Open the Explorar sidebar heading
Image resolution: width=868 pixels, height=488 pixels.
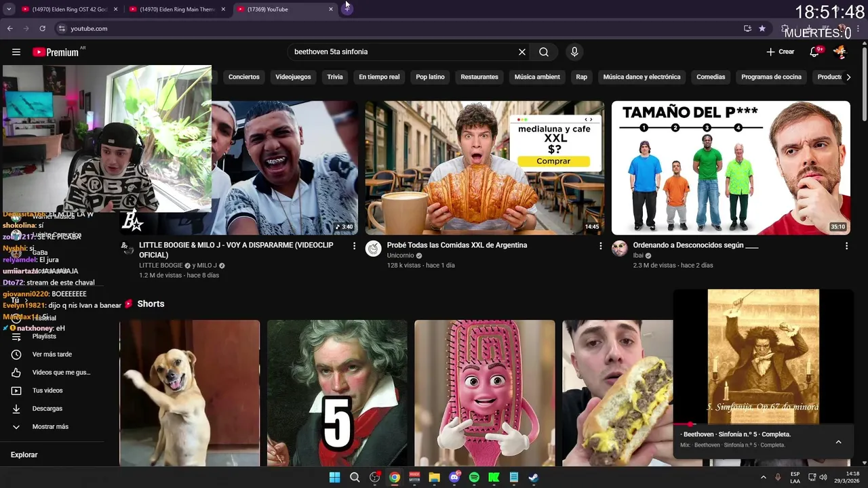24,455
